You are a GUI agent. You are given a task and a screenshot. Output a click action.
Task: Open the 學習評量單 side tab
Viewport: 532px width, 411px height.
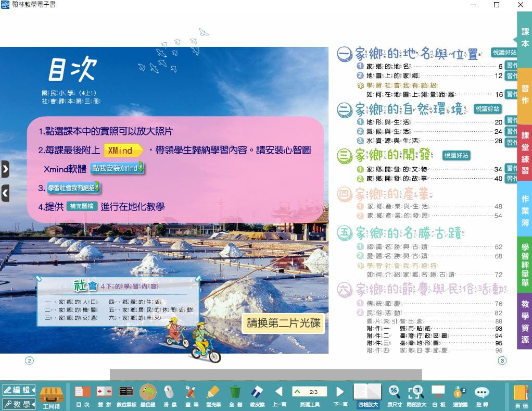tap(525, 265)
